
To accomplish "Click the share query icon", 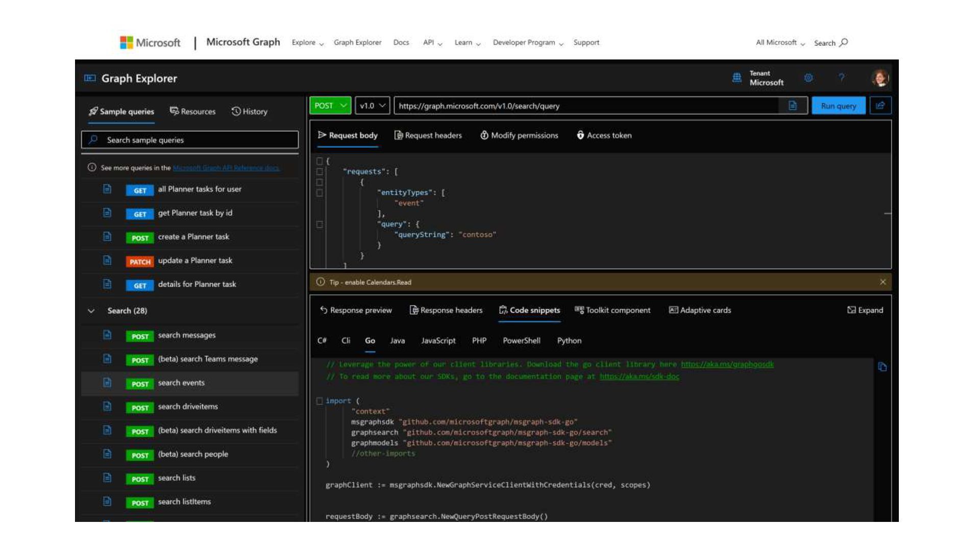I will tap(880, 106).
